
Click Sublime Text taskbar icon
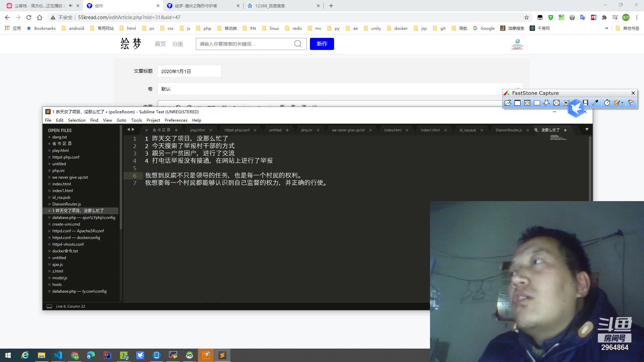(x=222, y=355)
